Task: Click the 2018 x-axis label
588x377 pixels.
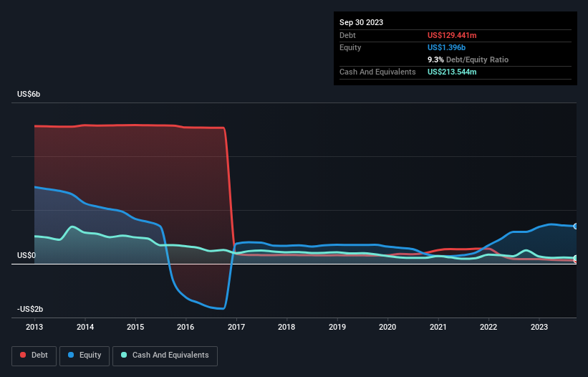Action: [x=286, y=327]
